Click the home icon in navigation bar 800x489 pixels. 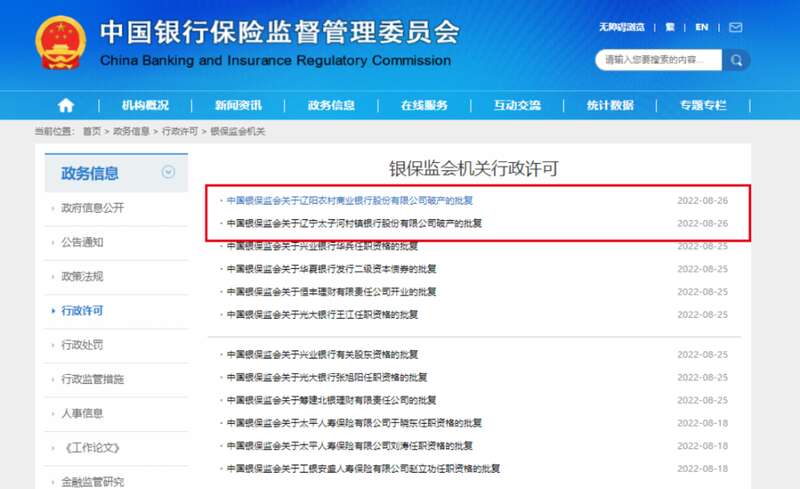[x=66, y=105]
